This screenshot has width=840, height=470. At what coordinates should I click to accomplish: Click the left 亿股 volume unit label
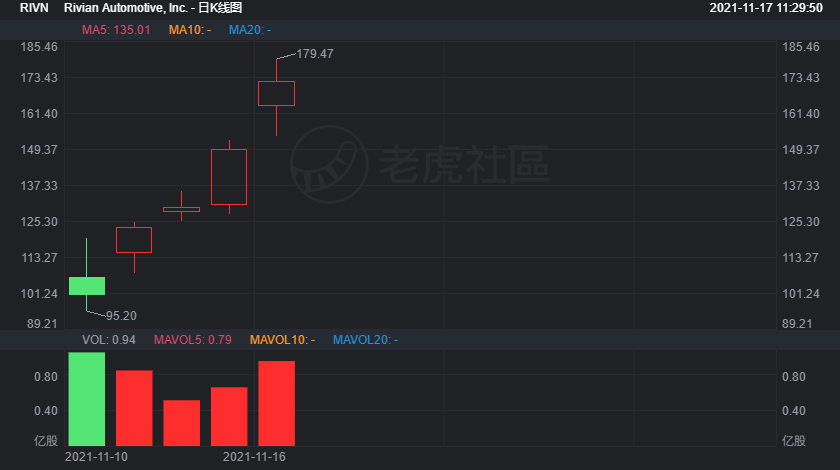coord(46,441)
